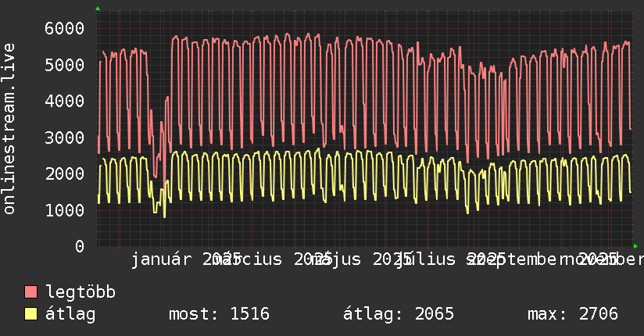644x336 pixels.
Task: Click the 5000 y-axis label
Action: point(64,65)
